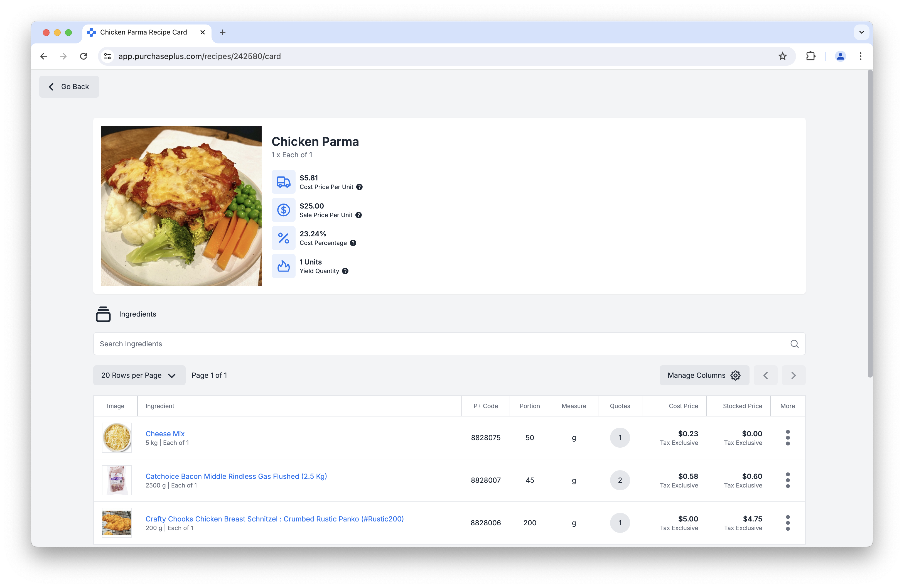This screenshot has height=588, width=904.
Task: Open the Chrome three-dot browser menu
Action: coord(860,56)
